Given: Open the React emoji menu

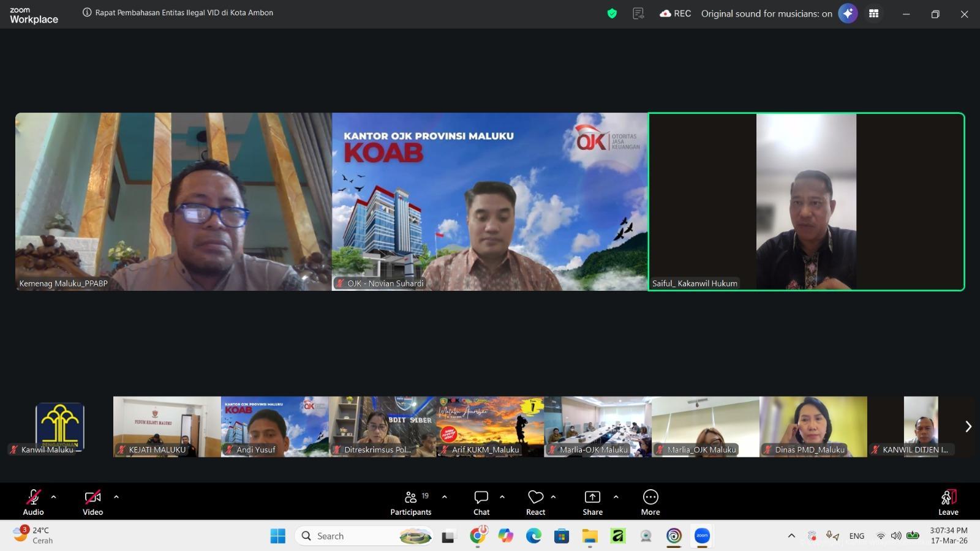Looking at the screenshot, I should (535, 502).
